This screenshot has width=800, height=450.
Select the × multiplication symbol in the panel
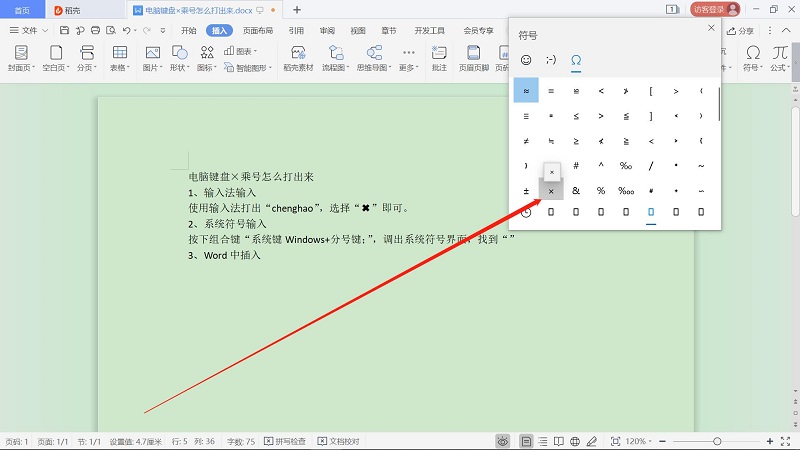click(551, 190)
